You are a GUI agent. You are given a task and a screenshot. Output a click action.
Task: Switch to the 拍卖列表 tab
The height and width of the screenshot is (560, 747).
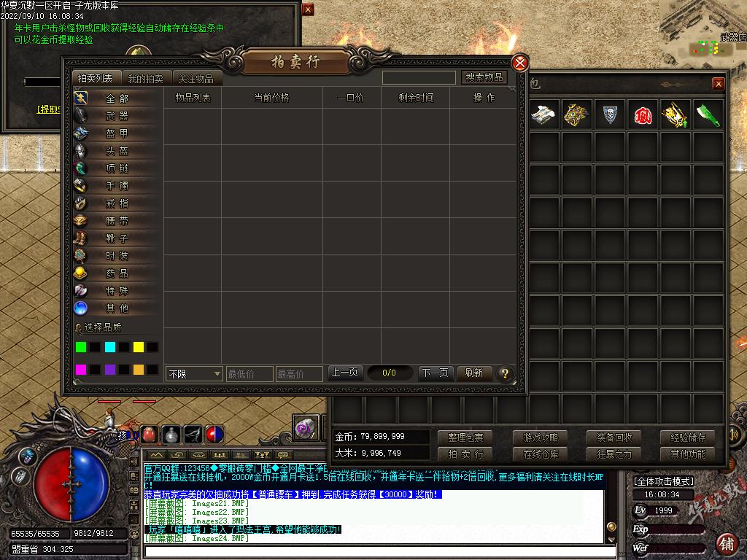(96, 78)
